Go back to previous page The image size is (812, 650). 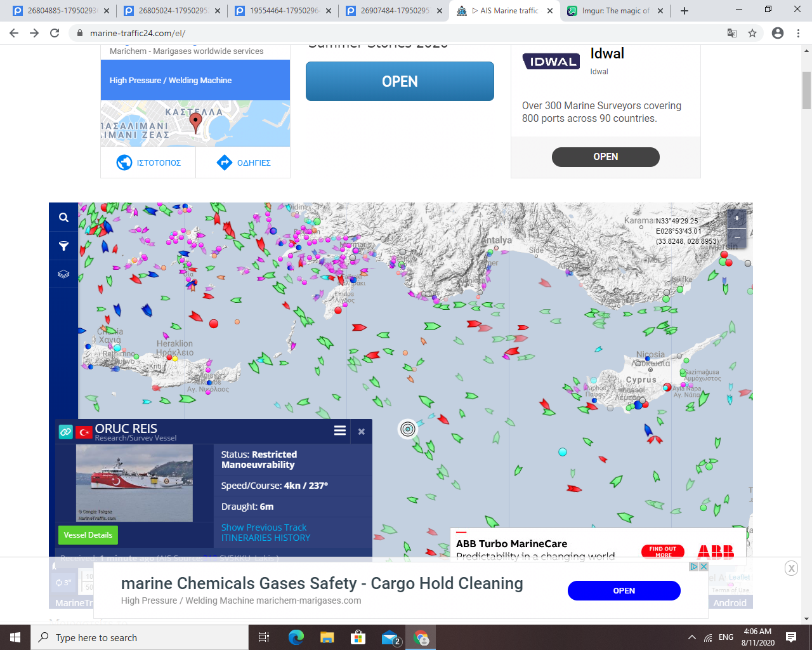coord(14,33)
